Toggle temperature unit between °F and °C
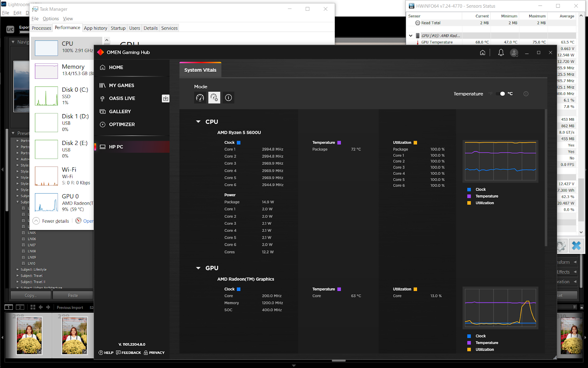Image resolution: width=588 pixels, height=368 pixels. [501, 94]
